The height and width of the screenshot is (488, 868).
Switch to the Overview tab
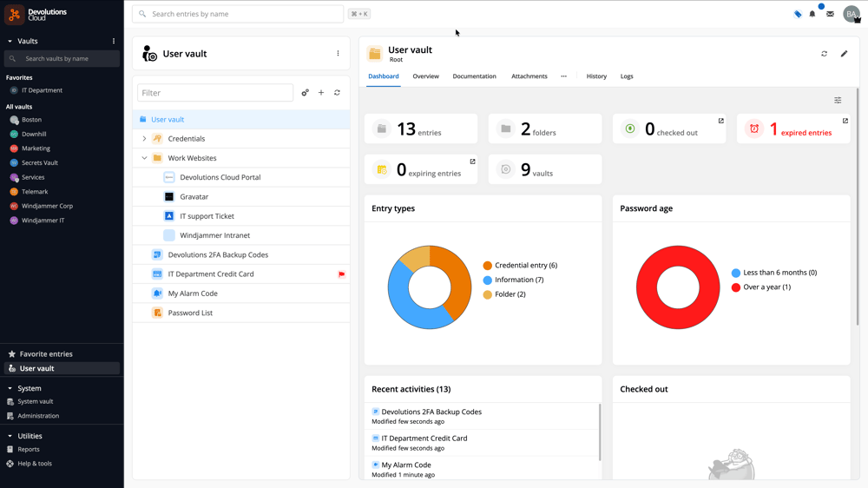pos(425,76)
